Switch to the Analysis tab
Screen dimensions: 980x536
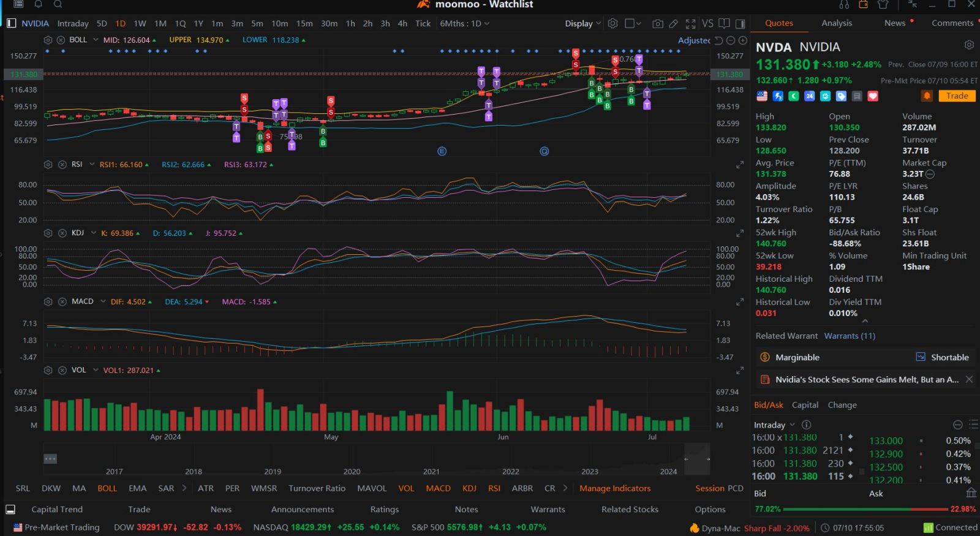[837, 23]
